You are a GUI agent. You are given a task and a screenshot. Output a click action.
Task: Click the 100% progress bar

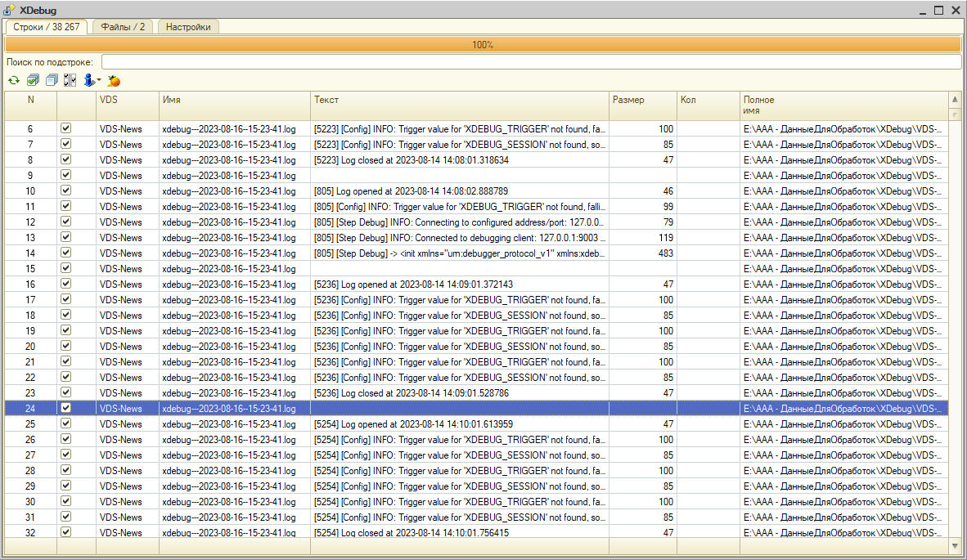(483, 45)
